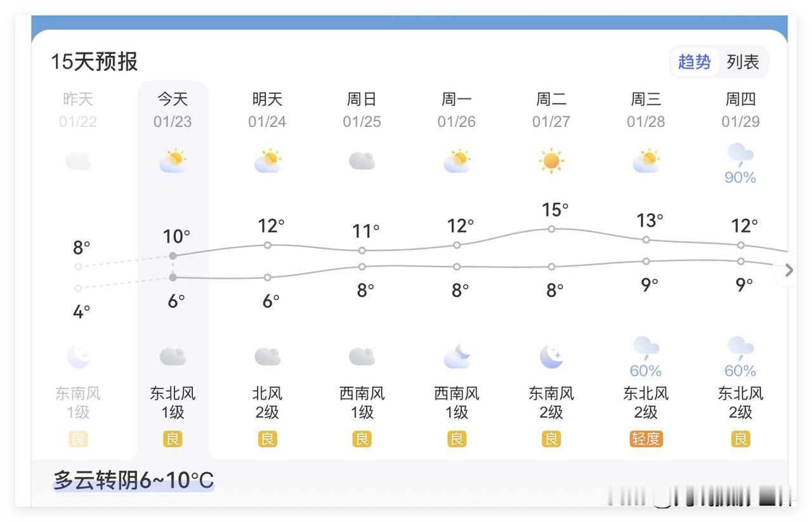The width and height of the screenshot is (812, 522).
Task: Click the cloudy night icon under 周一
Action: 456,356
